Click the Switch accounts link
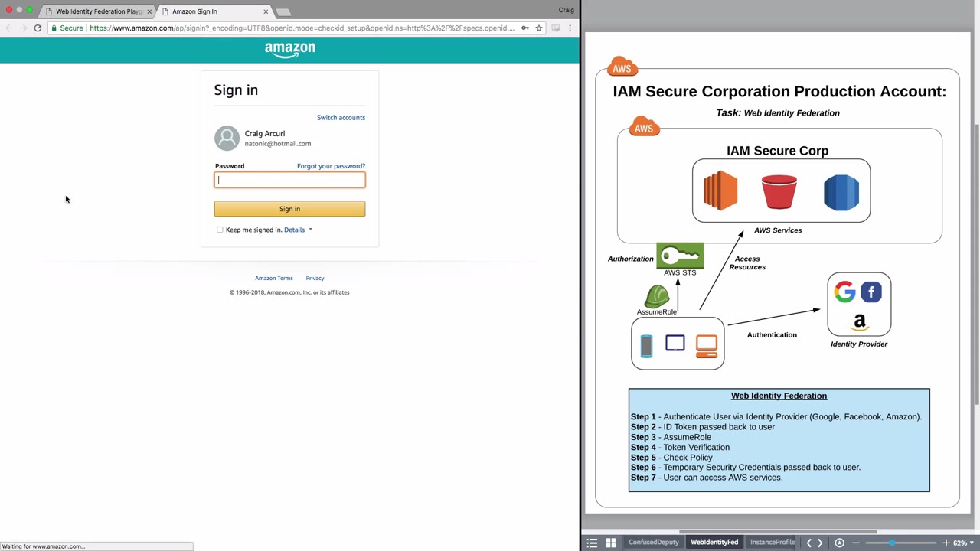980x551 pixels. tap(341, 118)
